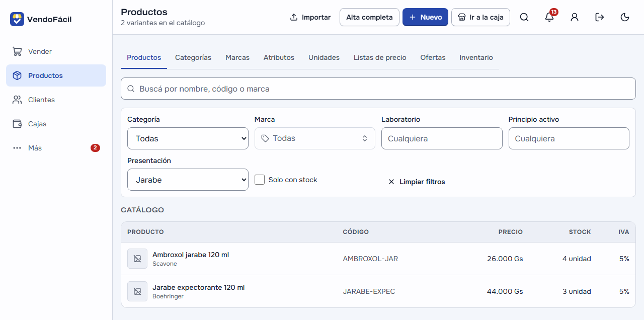Click price 26.000 Gs
The width and height of the screenshot is (644, 320).
pyautogui.click(x=505, y=259)
